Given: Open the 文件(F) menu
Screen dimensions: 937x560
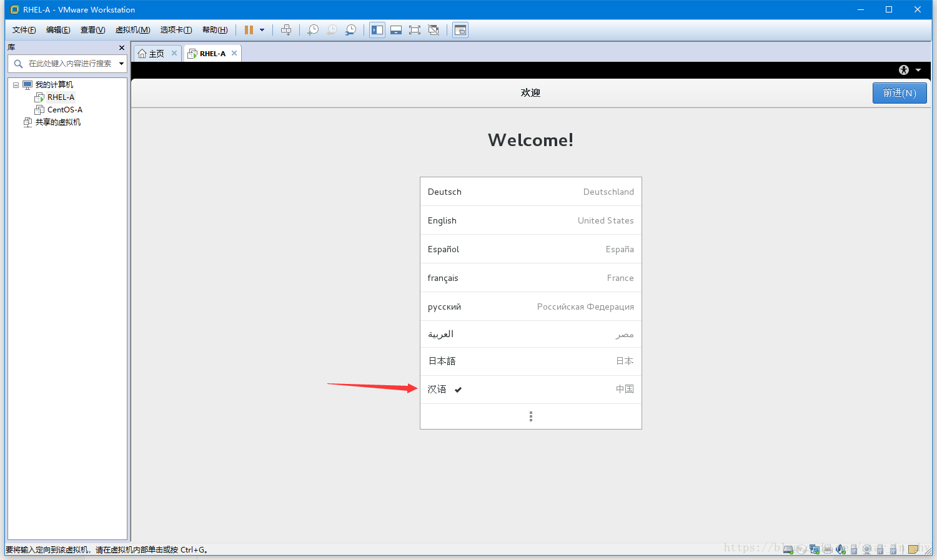Looking at the screenshot, I should 24,30.
